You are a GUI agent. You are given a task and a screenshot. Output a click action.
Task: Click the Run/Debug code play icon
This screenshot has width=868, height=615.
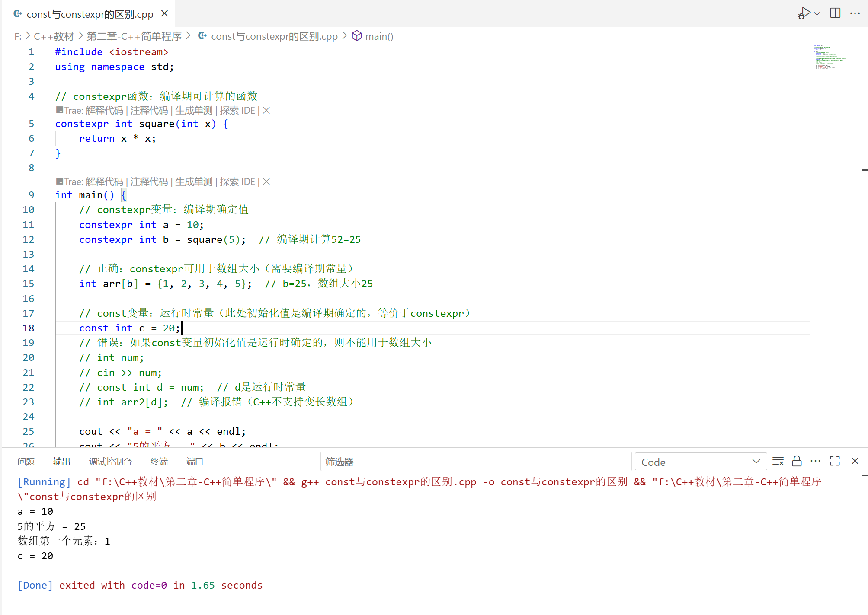click(804, 13)
